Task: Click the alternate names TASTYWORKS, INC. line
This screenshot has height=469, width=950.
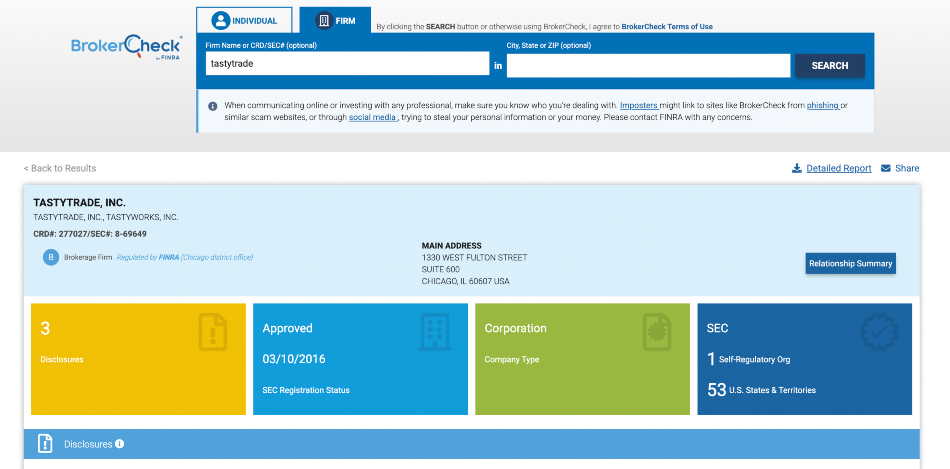Action: [106, 217]
